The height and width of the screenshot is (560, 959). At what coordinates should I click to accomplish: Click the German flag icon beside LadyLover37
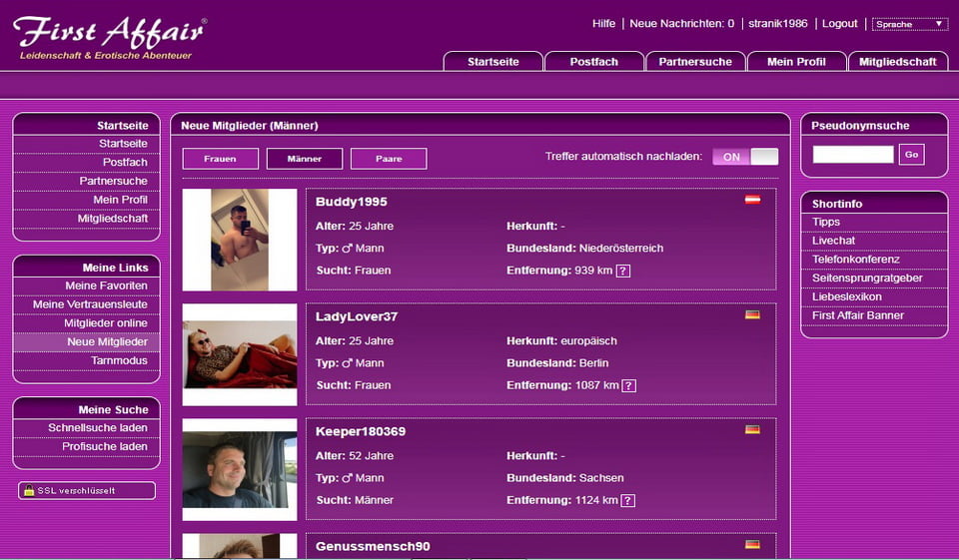[752, 314]
